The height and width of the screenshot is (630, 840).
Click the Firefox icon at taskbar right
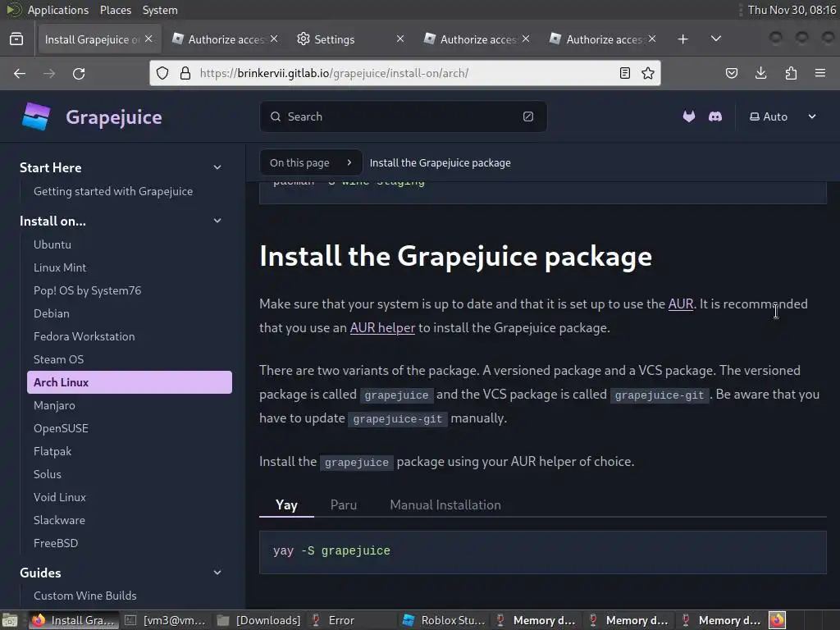777,620
